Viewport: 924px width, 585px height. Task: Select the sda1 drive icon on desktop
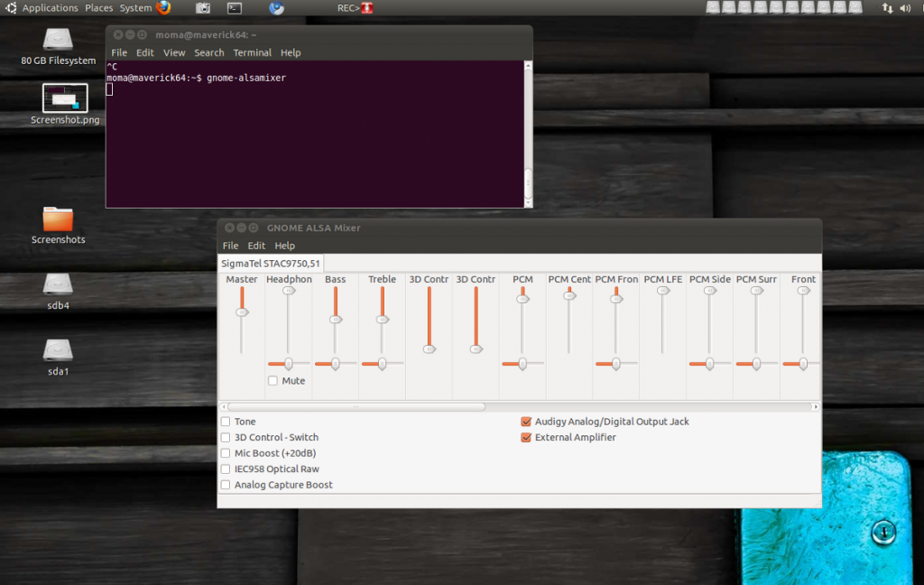pos(58,358)
